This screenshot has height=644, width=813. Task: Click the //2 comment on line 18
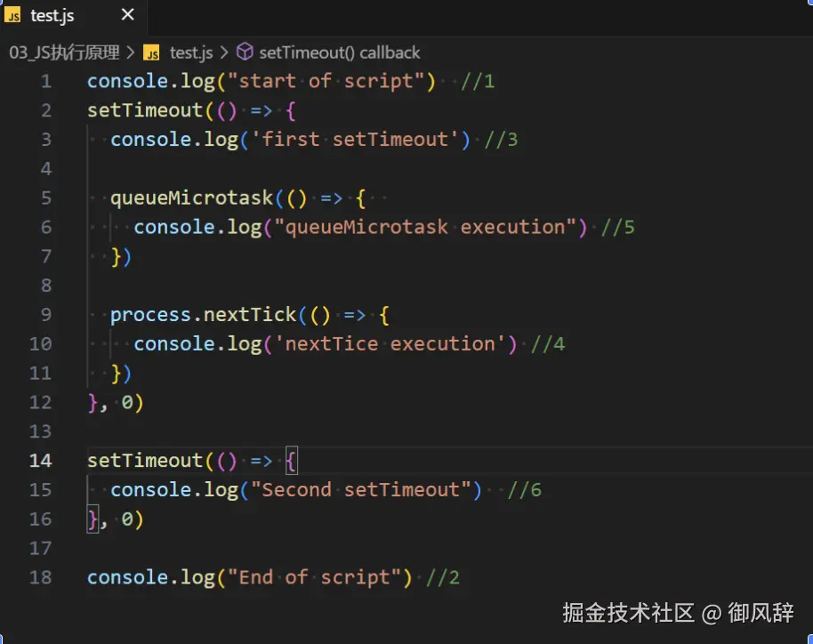442,577
